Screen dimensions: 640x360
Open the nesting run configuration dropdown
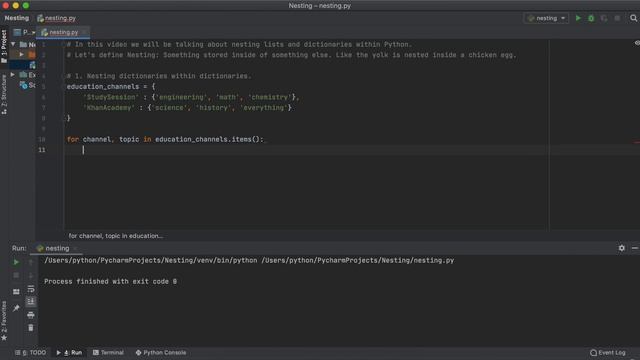547,18
